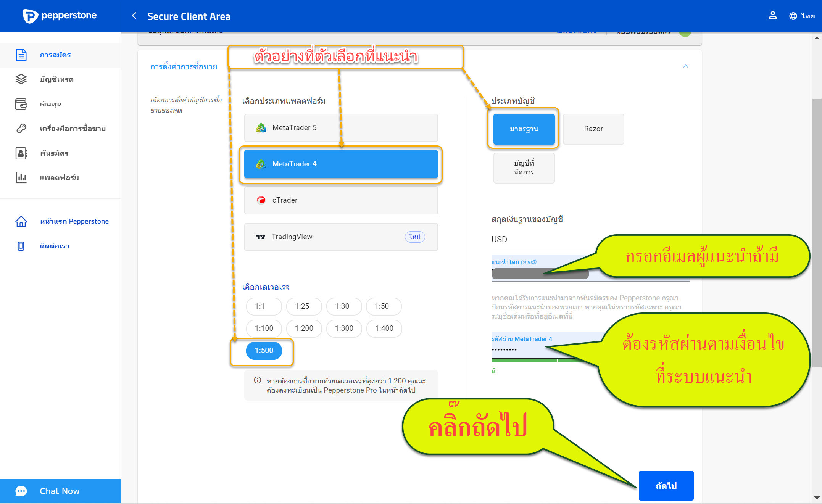Click the TradingView logo icon

click(x=261, y=237)
